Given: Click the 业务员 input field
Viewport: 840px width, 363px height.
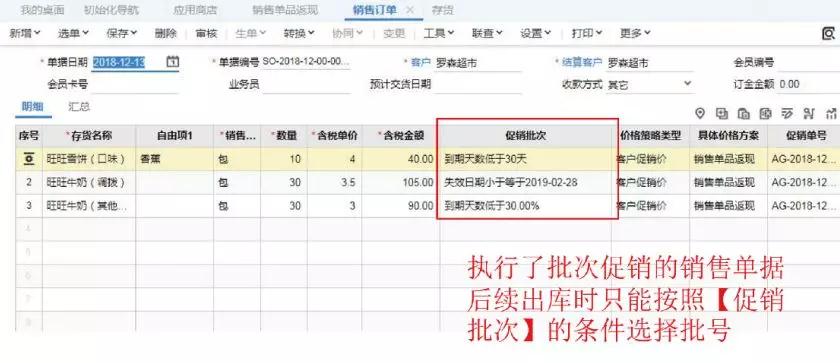Looking at the screenshot, I should (306, 84).
